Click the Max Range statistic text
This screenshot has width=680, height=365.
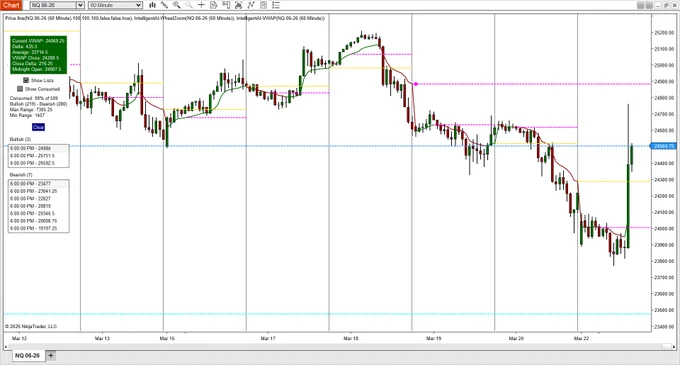[31, 110]
